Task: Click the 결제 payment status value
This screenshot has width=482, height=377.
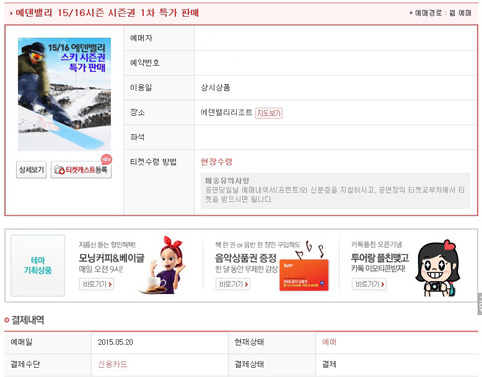Action: point(329,364)
